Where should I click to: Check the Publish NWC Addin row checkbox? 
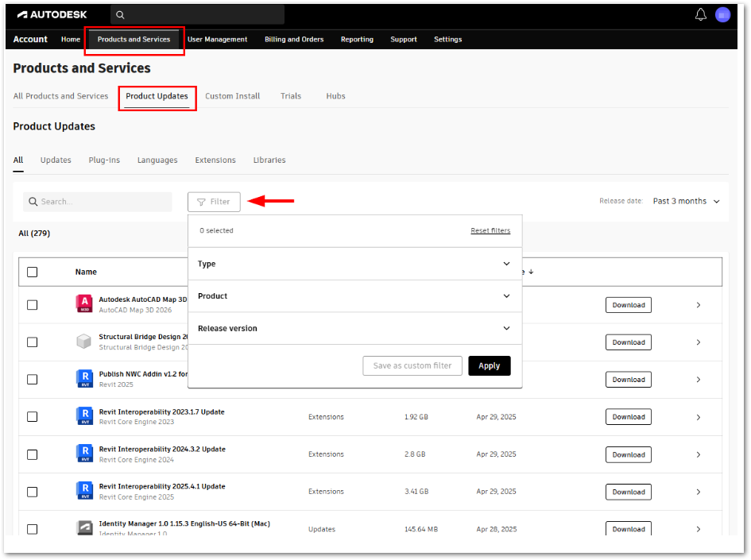coord(32,380)
